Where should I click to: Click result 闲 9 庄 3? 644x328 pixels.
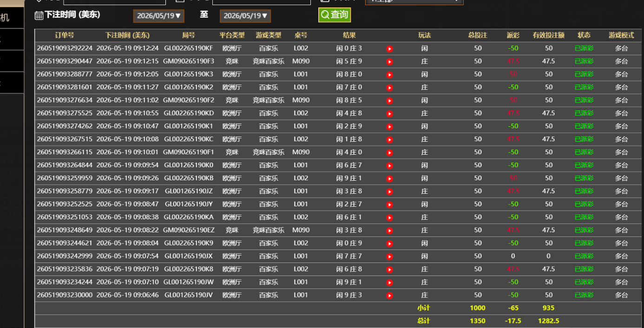[349, 295]
